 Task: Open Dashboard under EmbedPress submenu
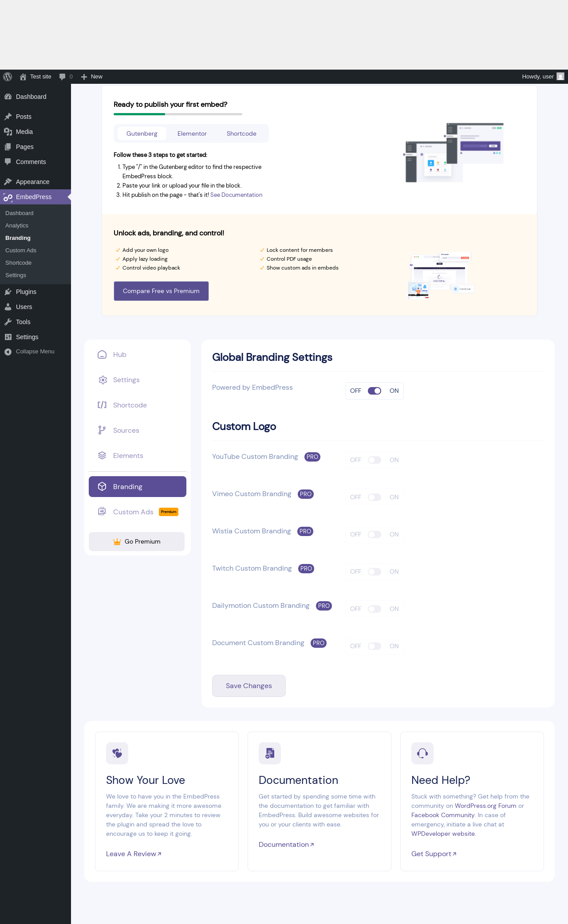20,213
